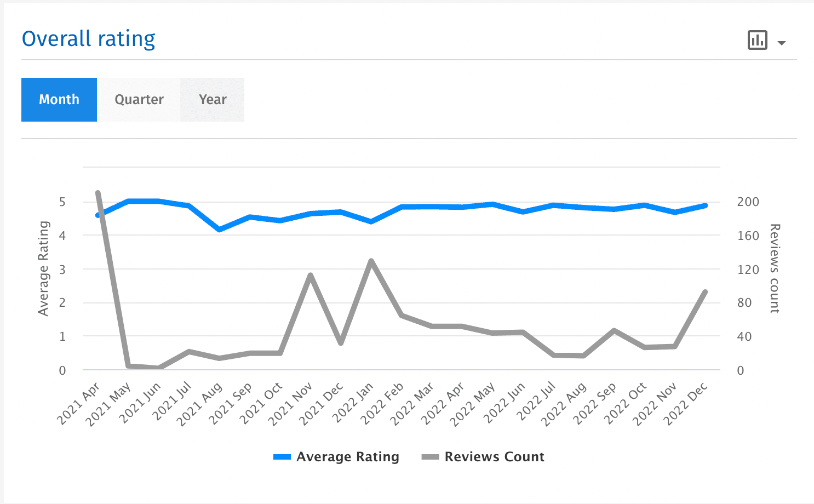Switch to the Year tab

(x=212, y=99)
